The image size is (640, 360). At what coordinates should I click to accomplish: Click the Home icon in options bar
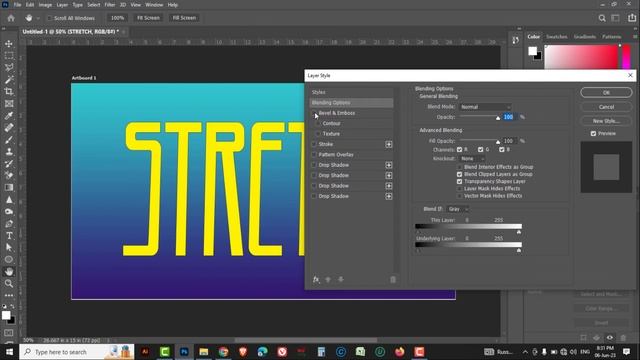(11, 18)
